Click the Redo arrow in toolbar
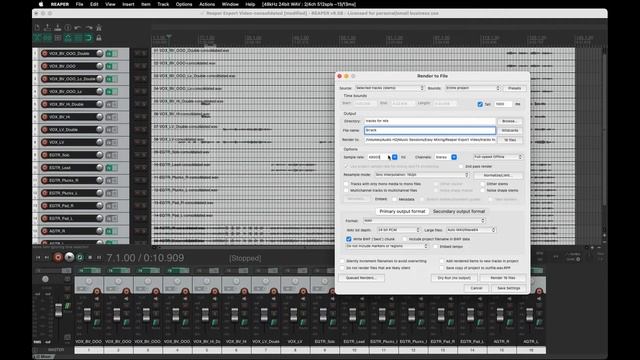Viewport: 640px width, 360px height. point(89,28)
